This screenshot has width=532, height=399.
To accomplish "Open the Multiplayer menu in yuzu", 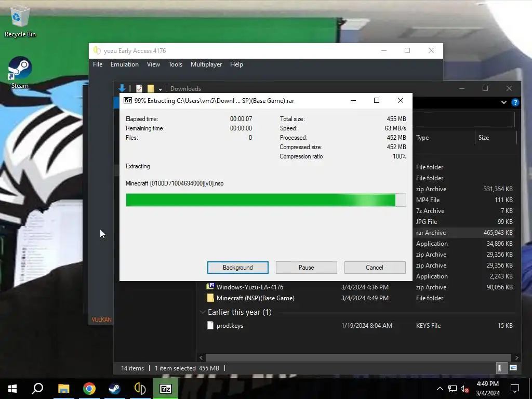I will (x=206, y=64).
